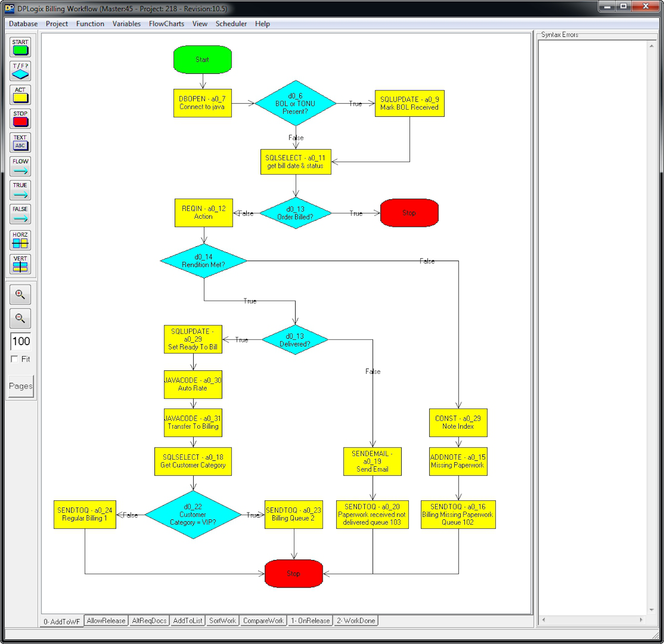Zoom out with the magnifier minus icon
The width and height of the screenshot is (664, 644).
(20, 318)
